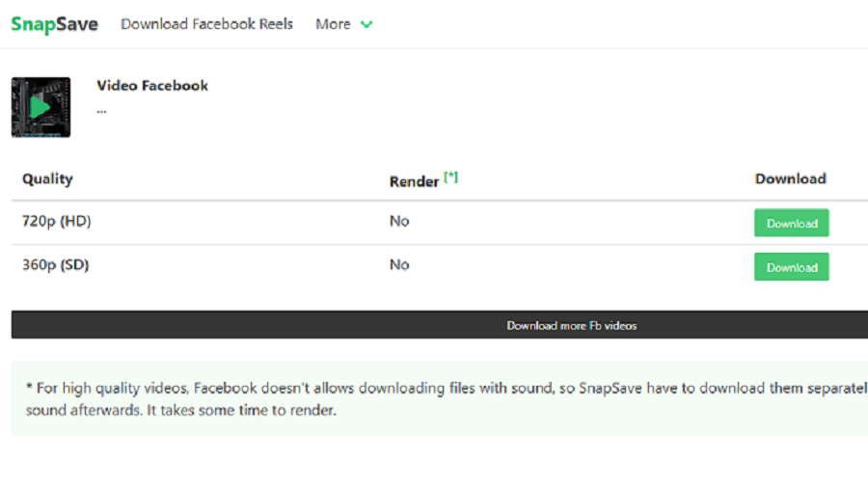
Task: Click the Render column header
Action: click(x=414, y=181)
